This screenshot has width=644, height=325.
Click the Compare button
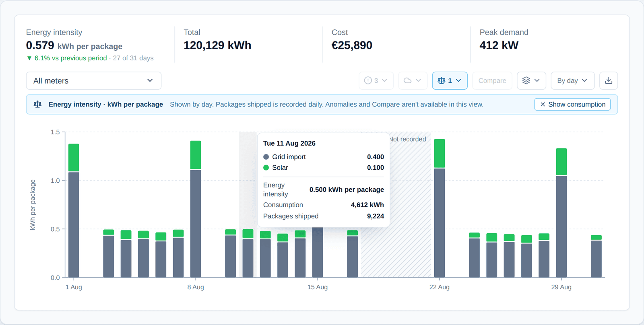(x=492, y=81)
